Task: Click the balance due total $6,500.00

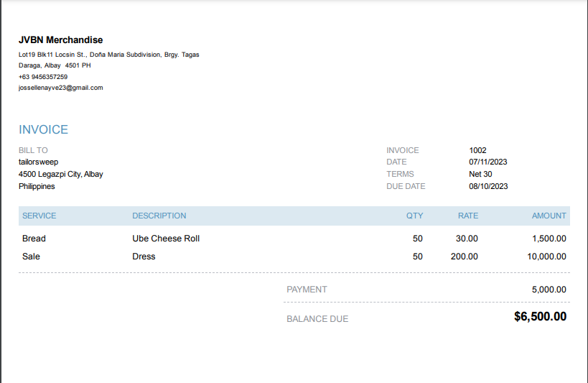Action: coord(540,317)
